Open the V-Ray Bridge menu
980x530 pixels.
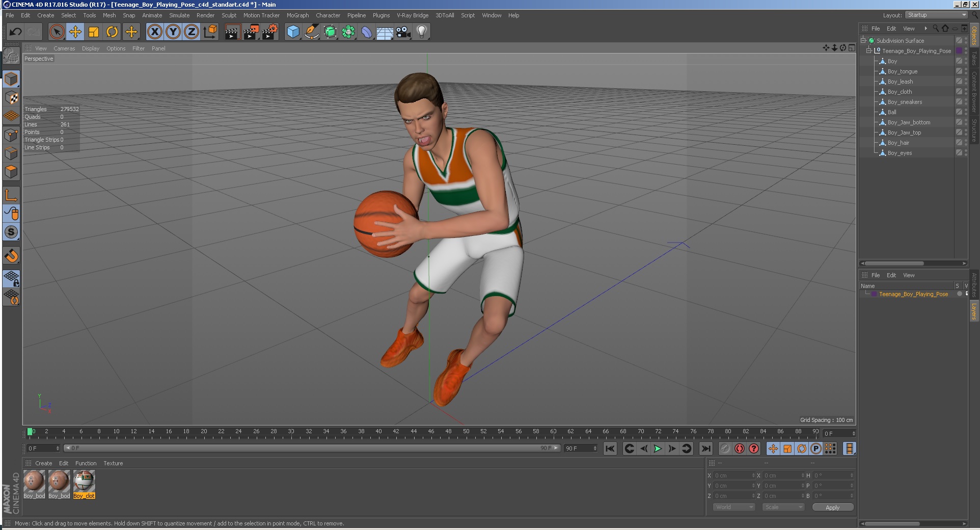click(x=413, y=15)
